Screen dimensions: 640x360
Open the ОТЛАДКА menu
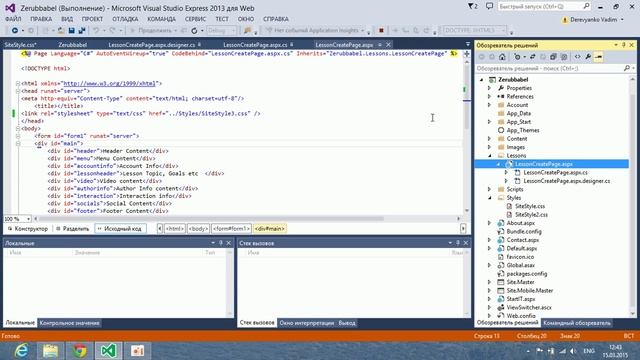(125, 19)
